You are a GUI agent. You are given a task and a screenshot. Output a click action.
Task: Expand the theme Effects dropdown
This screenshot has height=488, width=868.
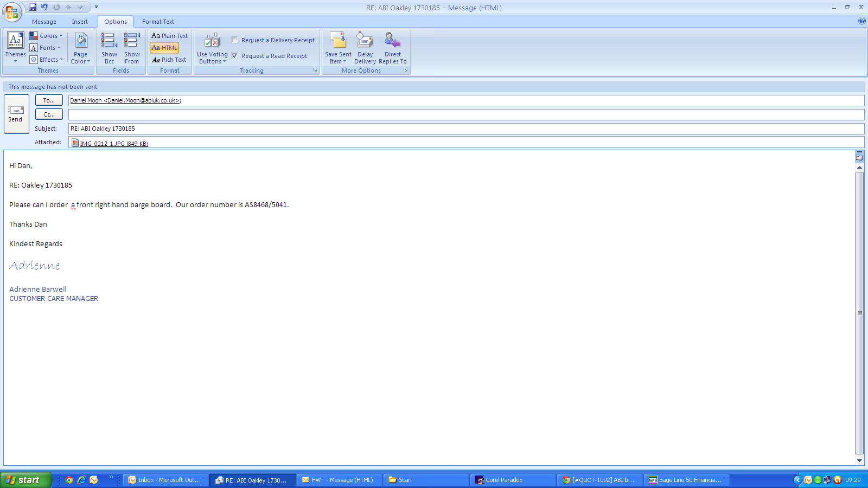(x=46, y=60)
